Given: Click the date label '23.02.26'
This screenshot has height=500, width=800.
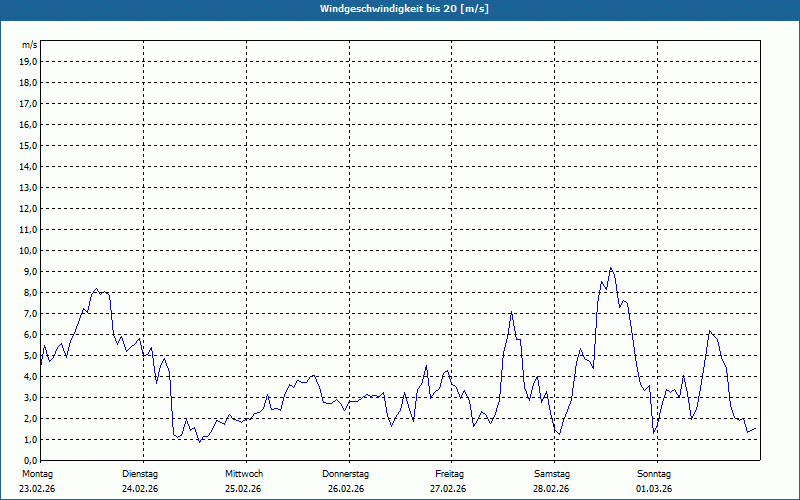Looking at the screenshot, I should 37,489.
